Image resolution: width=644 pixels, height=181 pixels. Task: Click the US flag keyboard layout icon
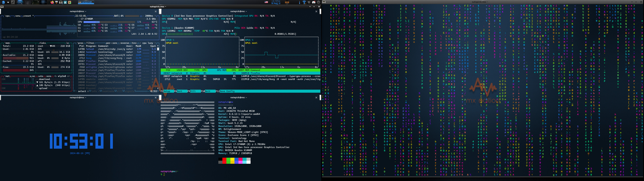point(266,2)
